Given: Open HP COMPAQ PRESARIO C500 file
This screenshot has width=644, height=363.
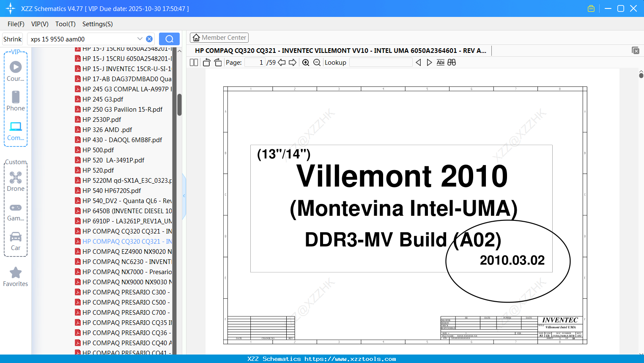Looking at the screenshot, I should (x=123, y=302).
